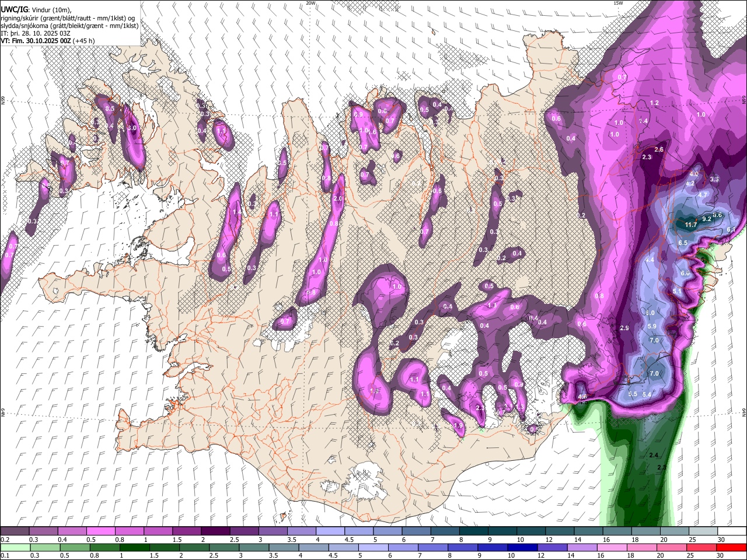This screenshot has width=747, height=560.
Task: Click the '30' label in the lower legend row
Action: (721, 555)
